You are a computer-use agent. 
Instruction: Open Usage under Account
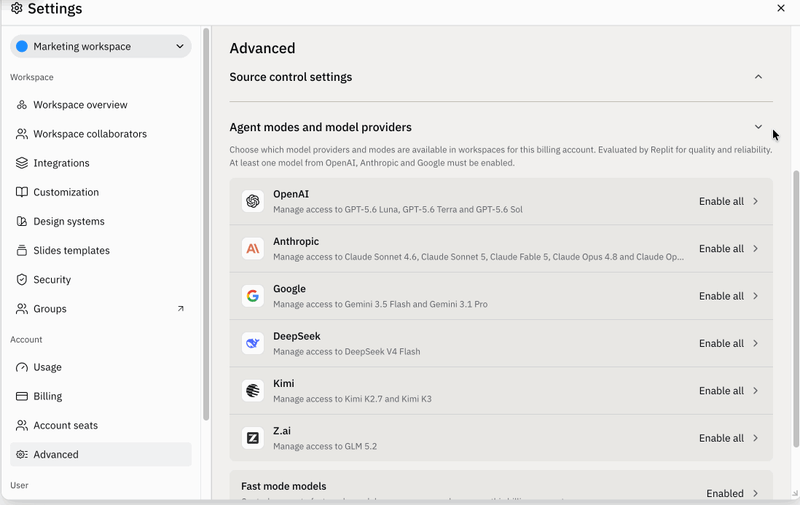pos(101,367)
